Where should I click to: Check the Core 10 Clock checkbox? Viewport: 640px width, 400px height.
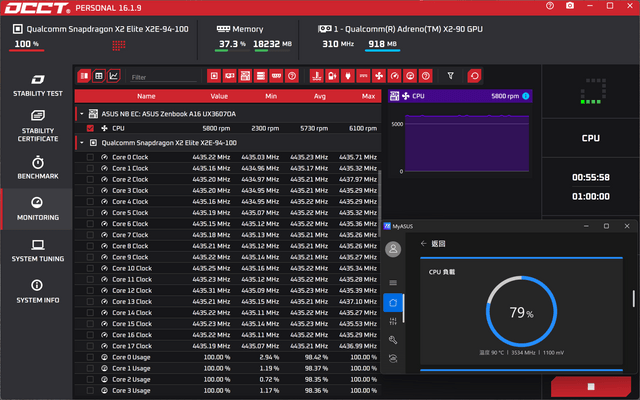[x=90, y=268]
